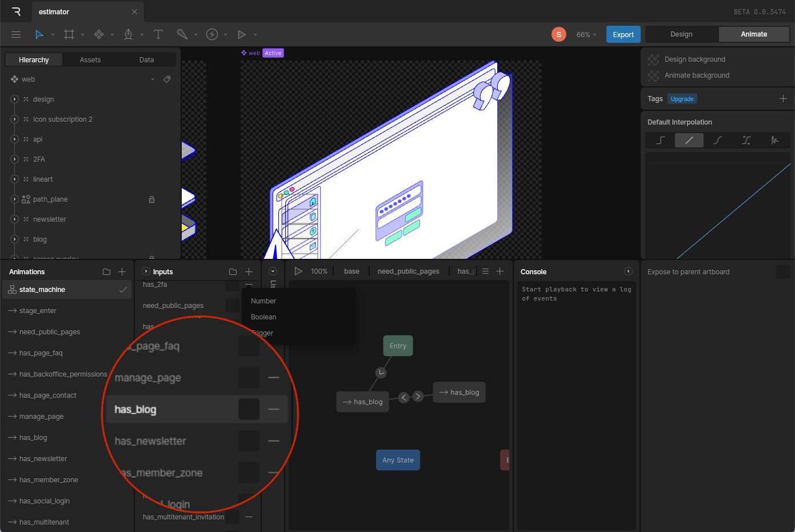This screenshot has width=795, height=532.
Task: Click the folder icon in the Inputs panel
Action: coord(233,271)
